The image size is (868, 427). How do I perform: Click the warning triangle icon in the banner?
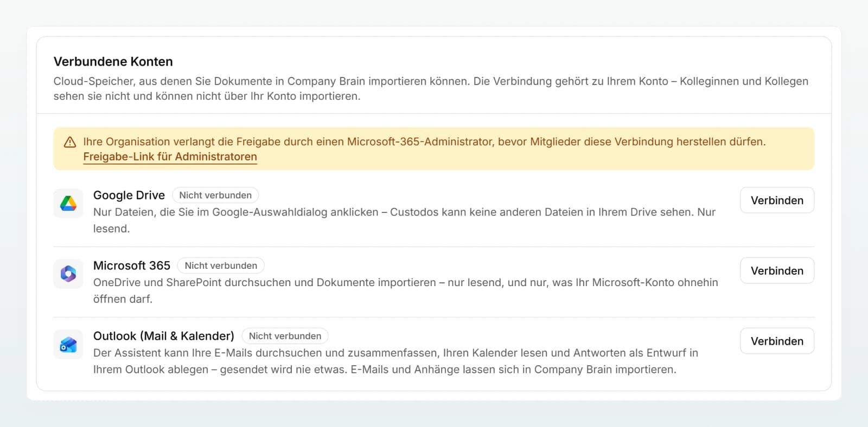pos(70,142)
